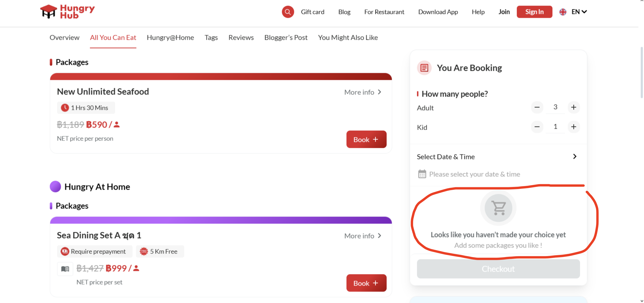Click the booking list icon beside You Are Booking
Viewport: 644px width, 303px height.
coord(424,68)
